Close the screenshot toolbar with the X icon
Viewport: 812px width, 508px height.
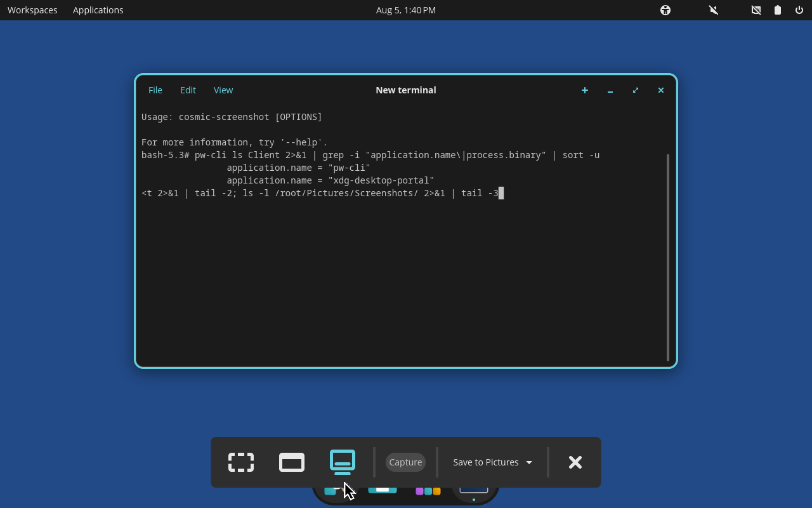tap(575, 462)
